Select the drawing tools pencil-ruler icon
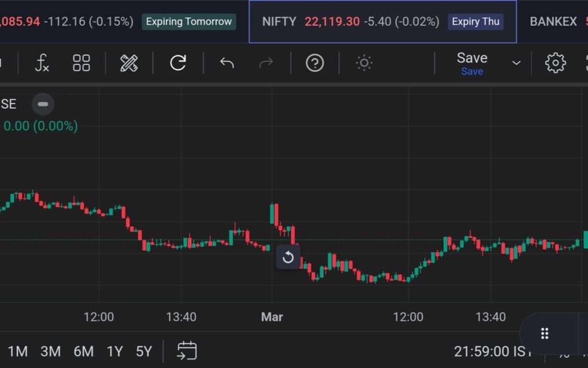This screenshot has width=588, height=368. click(x=129, y=63)
